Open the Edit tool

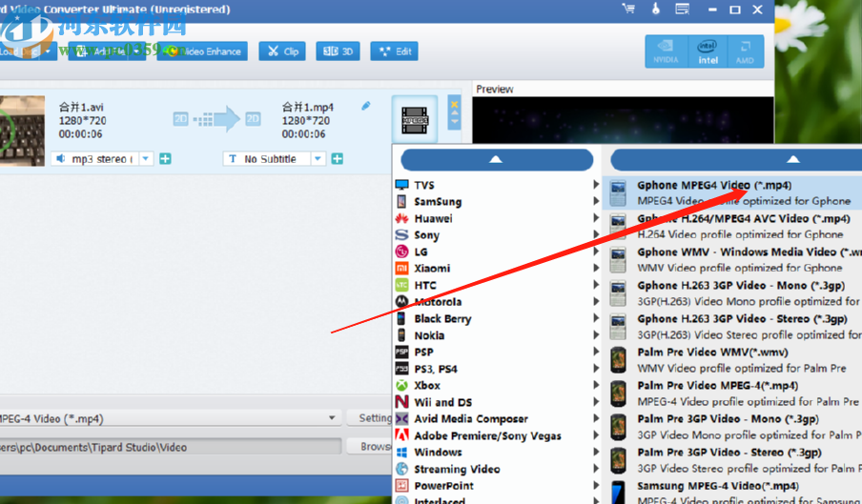(x=395, y=51)
